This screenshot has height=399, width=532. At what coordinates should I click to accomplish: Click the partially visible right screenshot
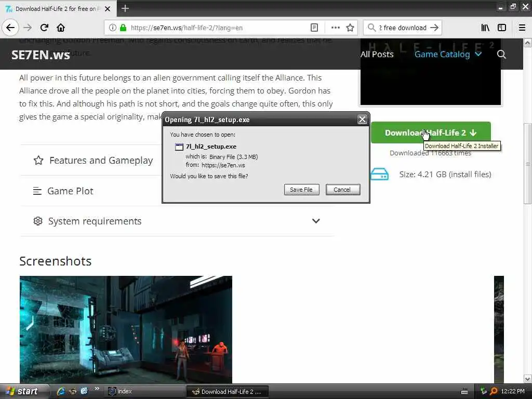pos(499,330)
